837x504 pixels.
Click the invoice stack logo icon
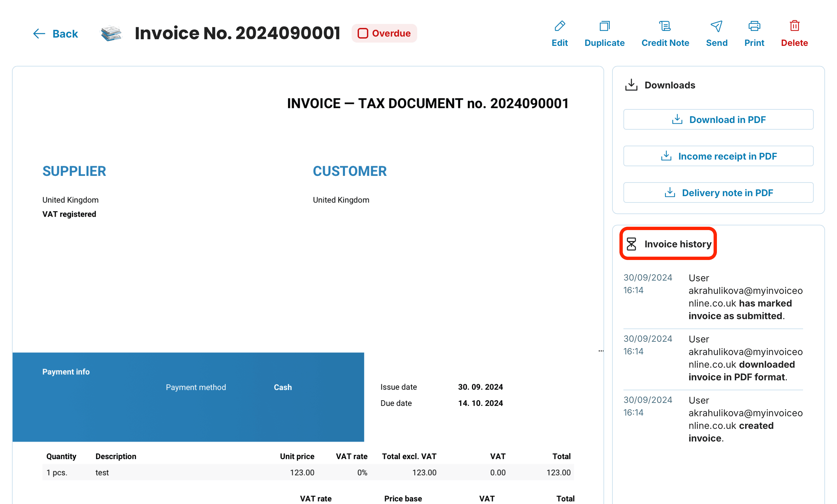point(111,33)
